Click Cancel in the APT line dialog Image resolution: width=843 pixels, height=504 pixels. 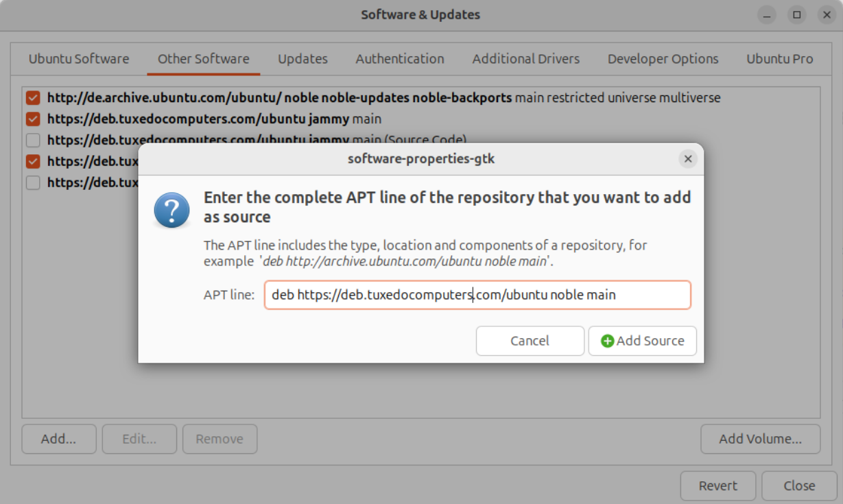(x=530, y=341)
